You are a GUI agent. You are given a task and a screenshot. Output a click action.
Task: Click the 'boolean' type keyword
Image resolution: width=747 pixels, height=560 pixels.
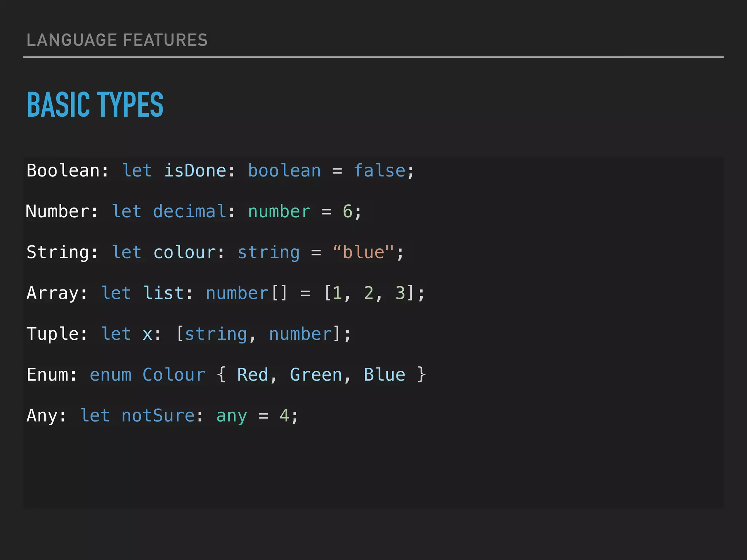tap(285, 171)
